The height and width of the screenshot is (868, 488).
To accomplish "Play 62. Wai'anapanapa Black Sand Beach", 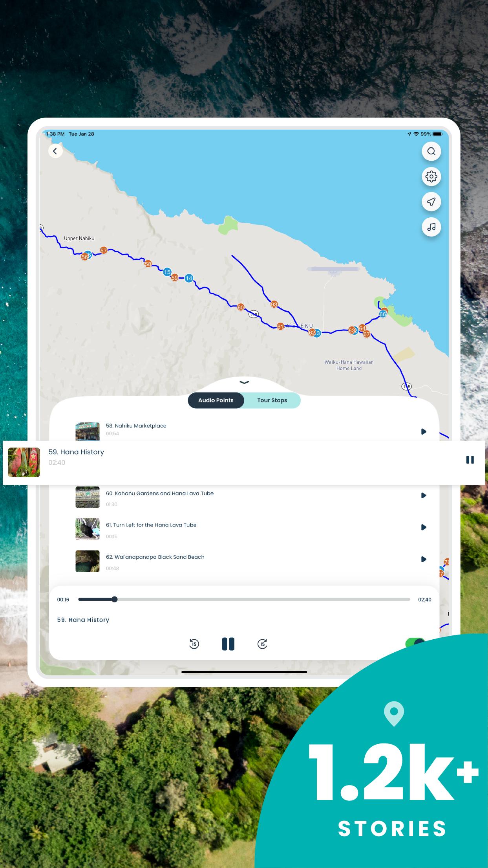I will pyautogui.click(x=424, y=559).
